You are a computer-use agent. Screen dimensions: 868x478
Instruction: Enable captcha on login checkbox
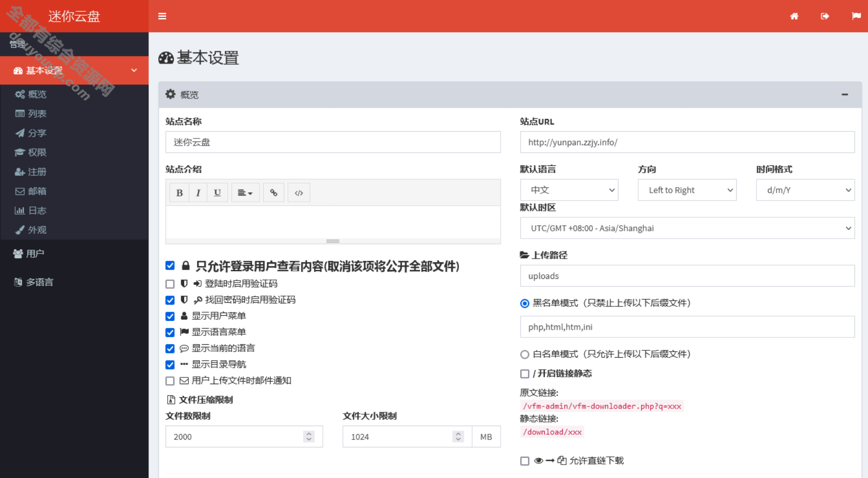(170, 284)
